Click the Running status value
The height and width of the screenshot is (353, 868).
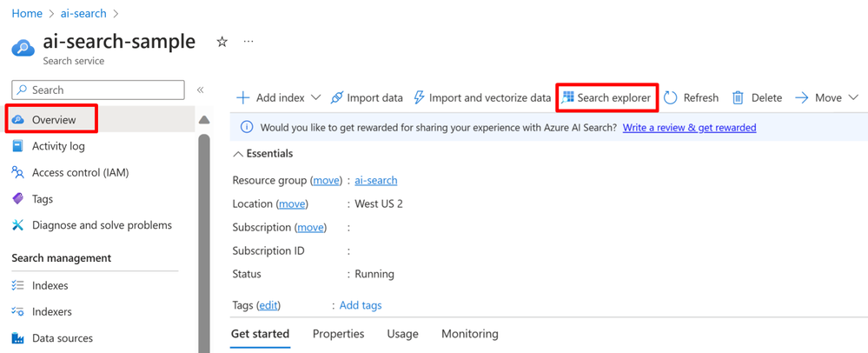click(x=374, y=274)
